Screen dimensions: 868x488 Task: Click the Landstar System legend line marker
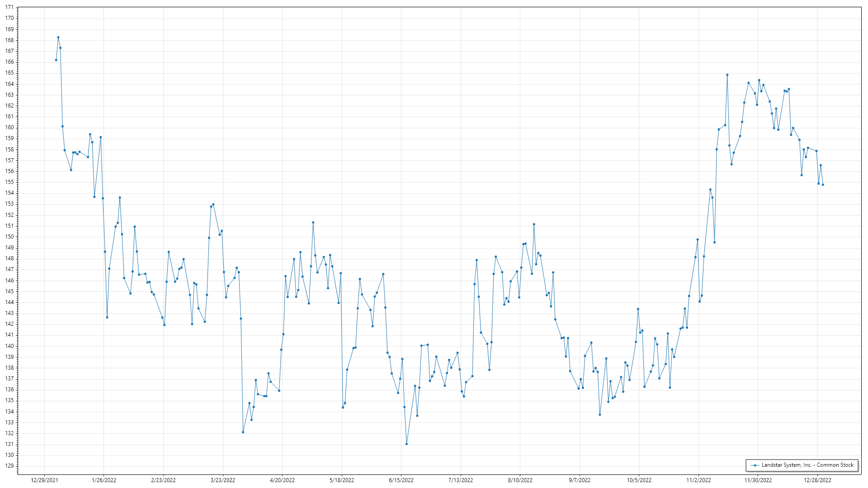755,465
